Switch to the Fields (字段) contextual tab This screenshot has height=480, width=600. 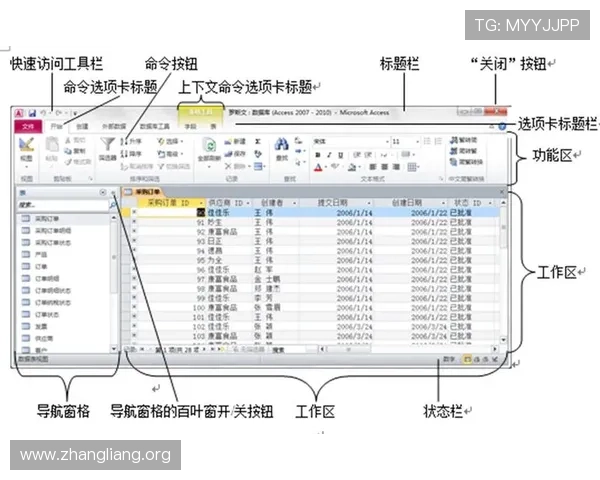(190, 126)
